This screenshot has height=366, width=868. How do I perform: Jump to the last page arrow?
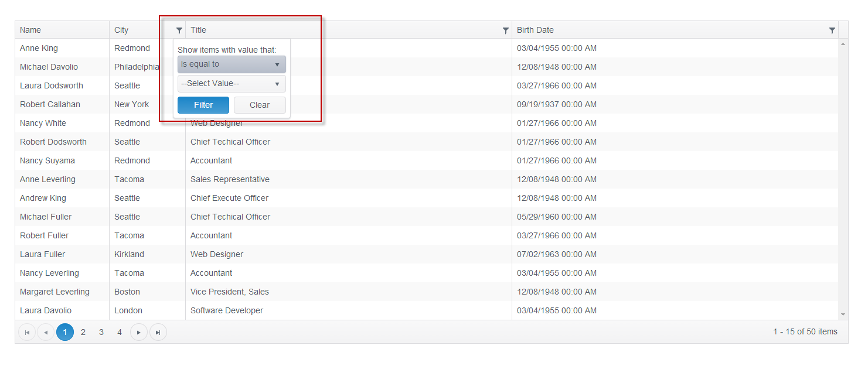click(x=158, y=332)
